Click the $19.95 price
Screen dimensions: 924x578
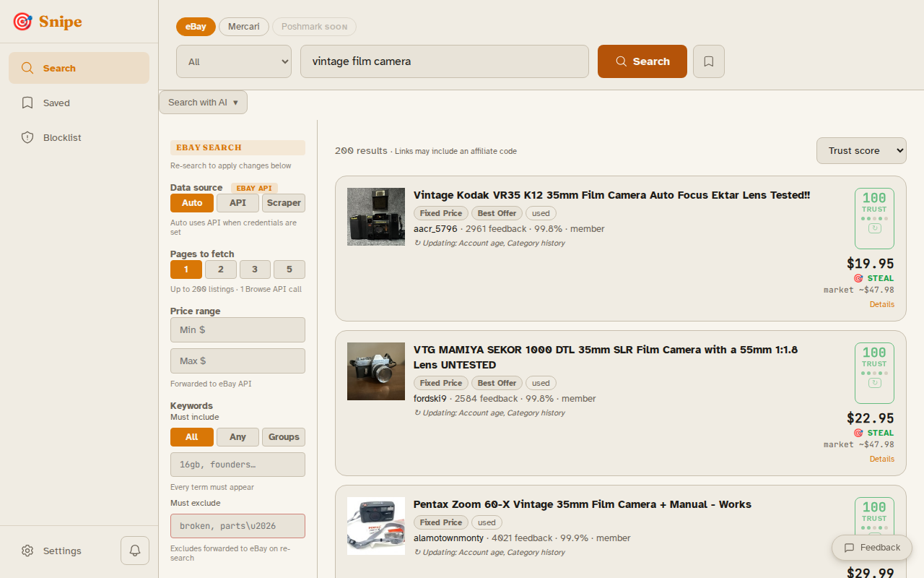click(x=871, y=264)
